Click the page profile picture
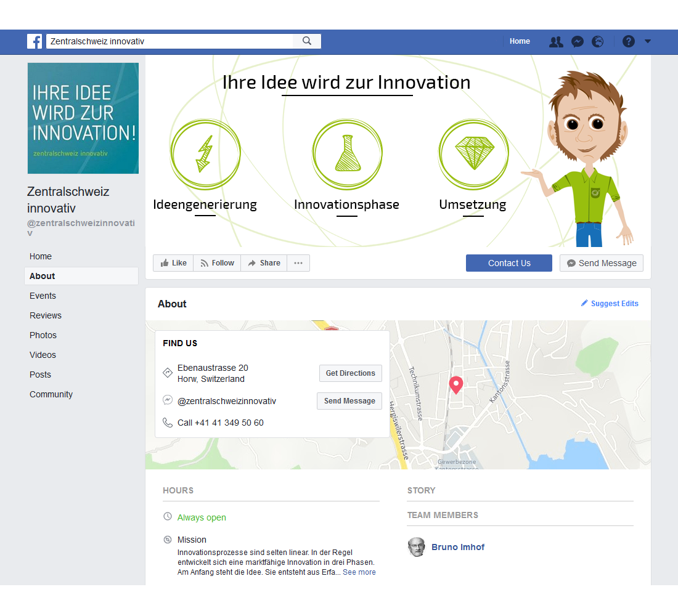Viewport: 678px width, 616px height. pyautogui.click(x=83, y=118)
